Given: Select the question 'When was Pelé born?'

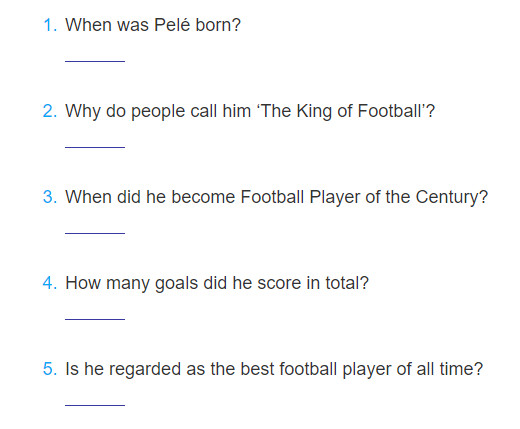Looking at the screenshot, I should click(153, 25).
